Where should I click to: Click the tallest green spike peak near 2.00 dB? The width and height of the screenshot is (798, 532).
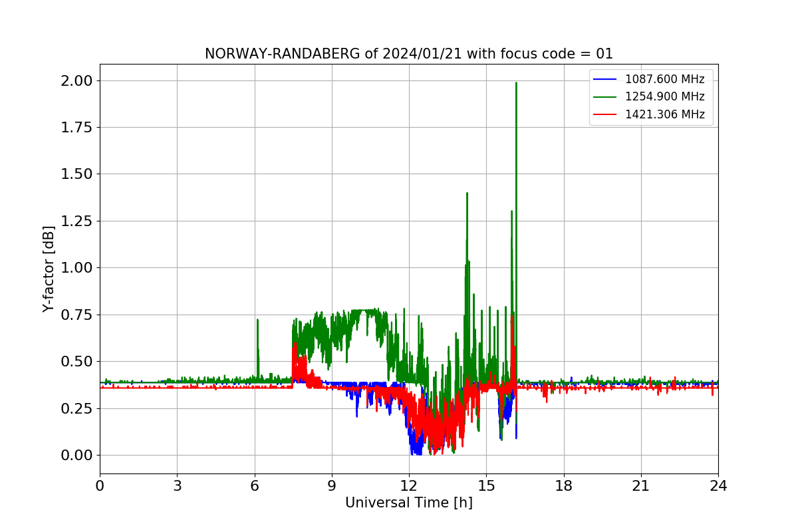pyautogui.click(x=516, y=84)
